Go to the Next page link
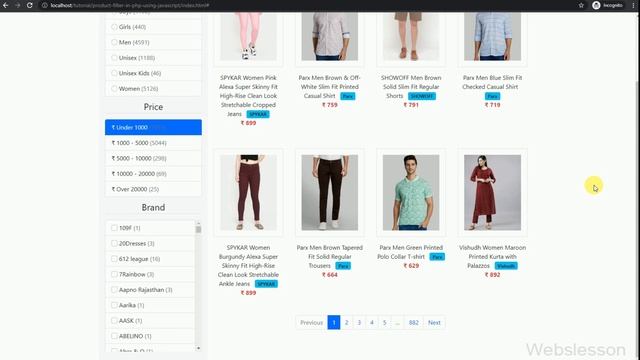 pyautogui.click(x=434, y=323)
